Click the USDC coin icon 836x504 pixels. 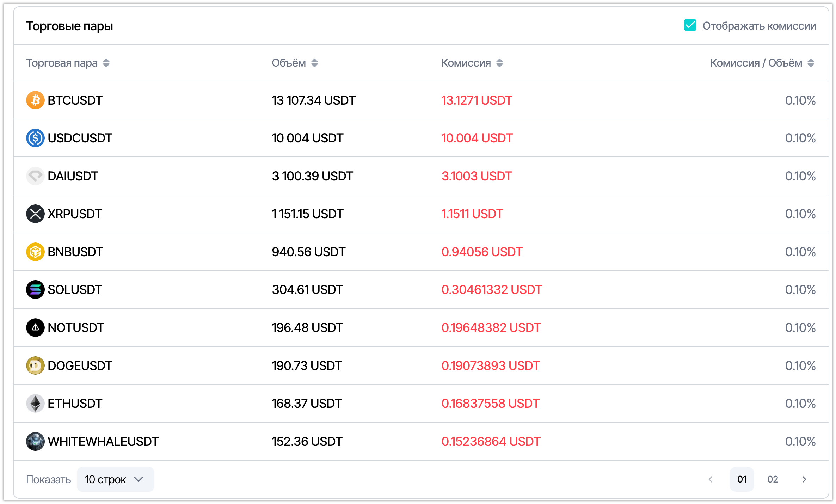point(35,138)
